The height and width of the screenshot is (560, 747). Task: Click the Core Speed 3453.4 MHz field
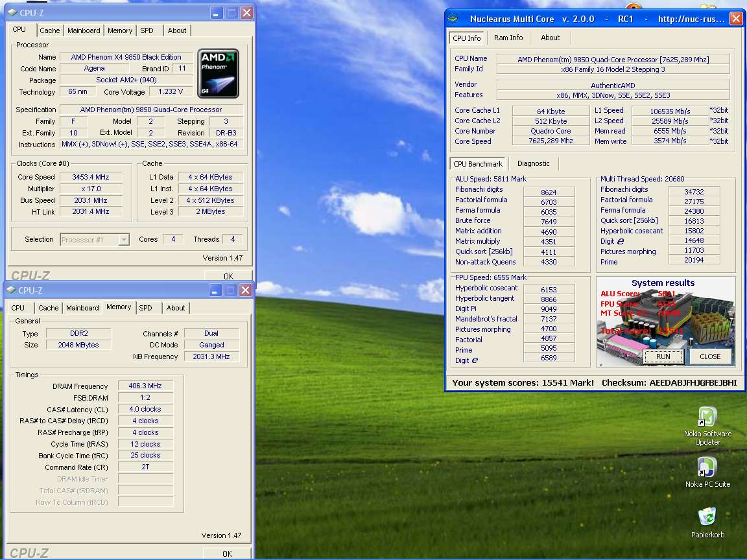click(x=91, y=177)
